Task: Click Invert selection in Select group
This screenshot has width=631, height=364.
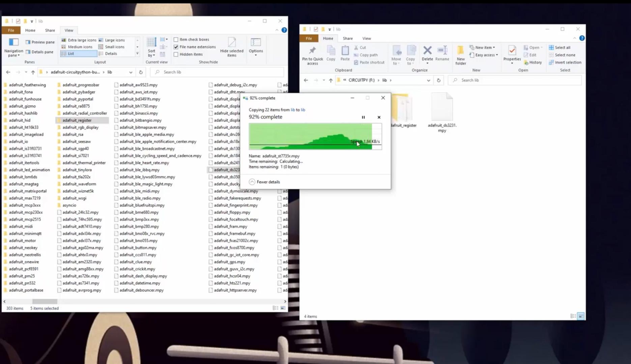Action: 565,62
